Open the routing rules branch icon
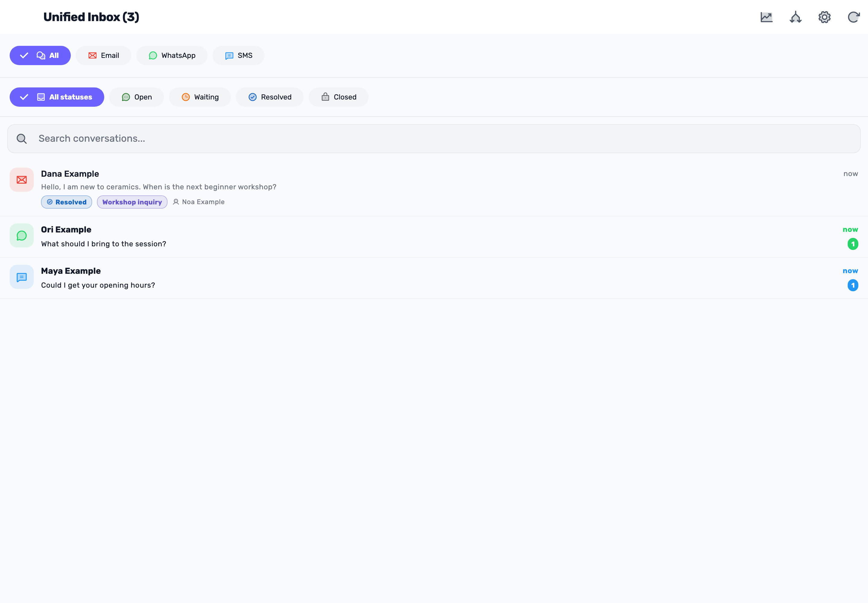This screenshot has height=603, width=868. [x=795, y=17]
